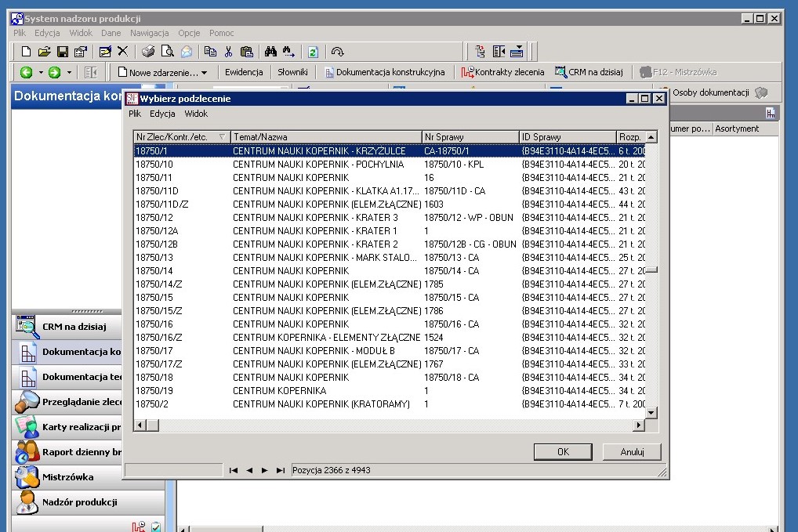Screen dimensions: 798x532
Task: Select Raport dzienny in sidebar
Action: tap(67, 451)
